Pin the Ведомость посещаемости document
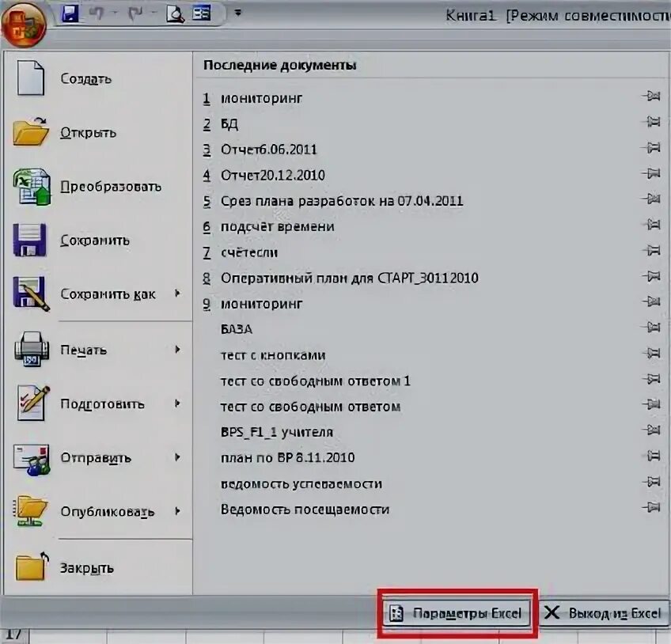The width and height of the screenshot is (671, 644). 652,507
